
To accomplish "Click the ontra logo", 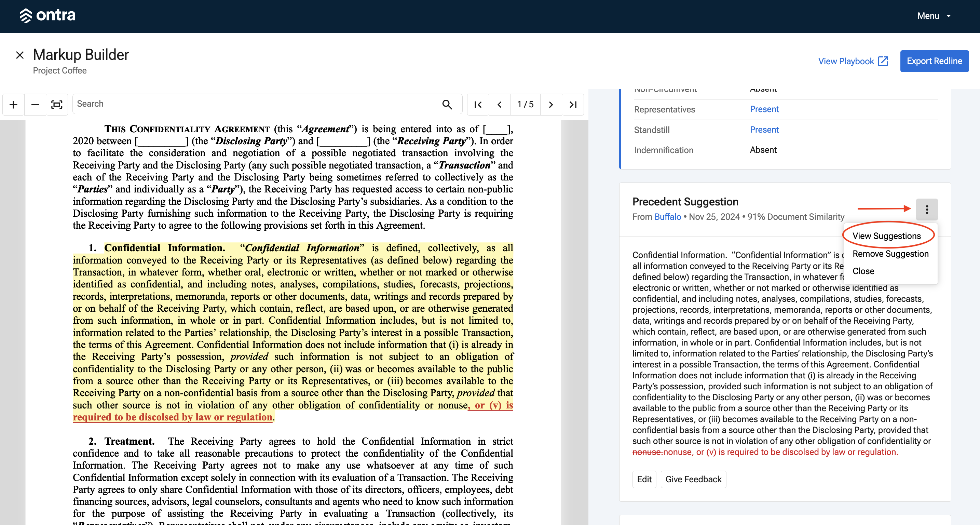I will [47, 16].
